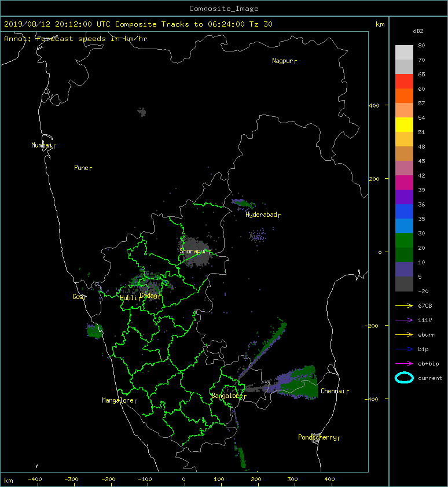Click the bip blue arrow legend icon
Screen dimensions: 448x487
(404, 349)
